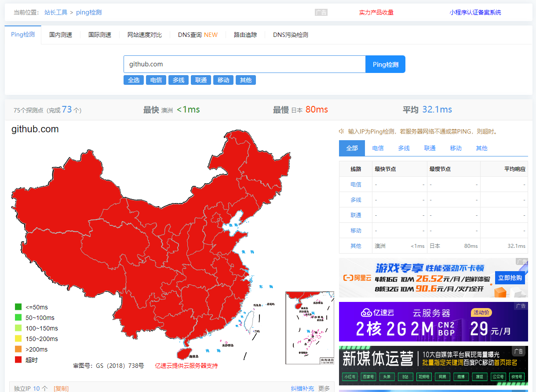Click the dark green <=50ms legend swatch
The width and height of the screenshot is (536, 392).
click(18, 307)
